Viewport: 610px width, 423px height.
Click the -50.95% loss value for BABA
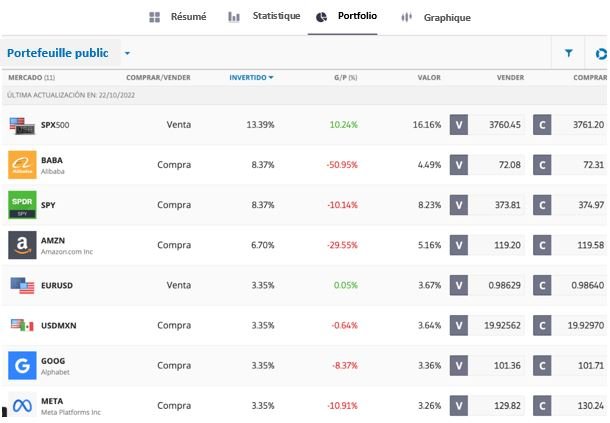tap(342, 165)
